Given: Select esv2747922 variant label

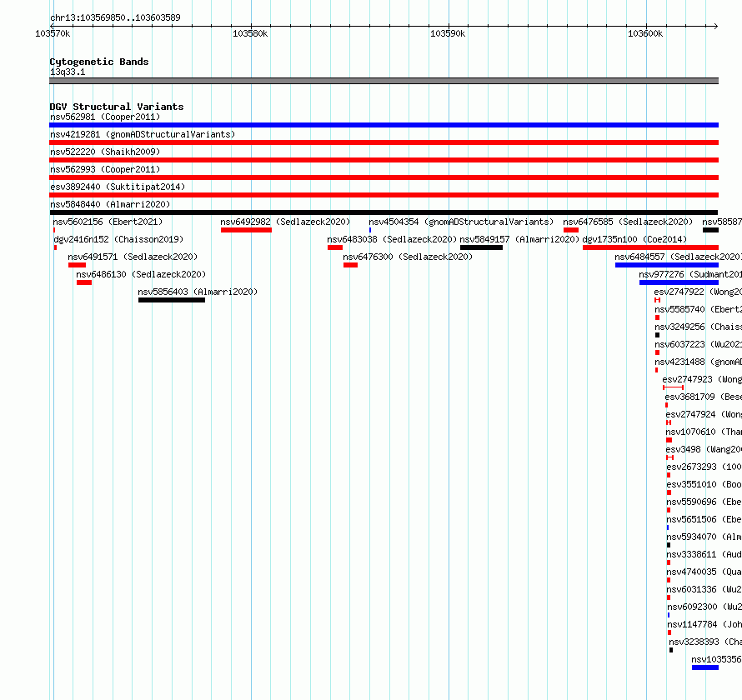Looking at the screenshot, I should [698, 292].
